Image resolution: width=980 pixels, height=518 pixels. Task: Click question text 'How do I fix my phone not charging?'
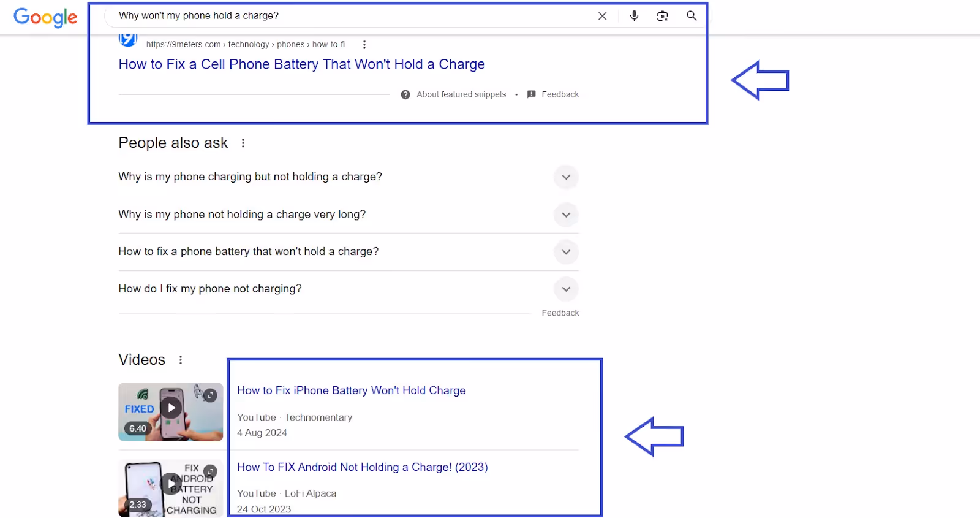coord(210,289)
